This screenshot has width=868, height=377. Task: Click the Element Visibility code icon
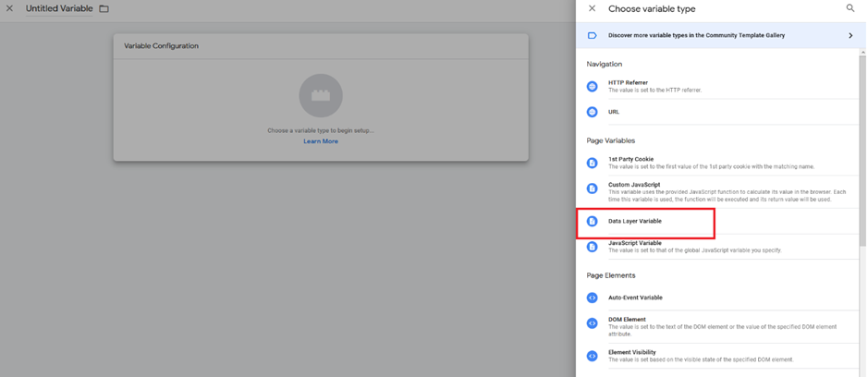[x=593, y=356]
